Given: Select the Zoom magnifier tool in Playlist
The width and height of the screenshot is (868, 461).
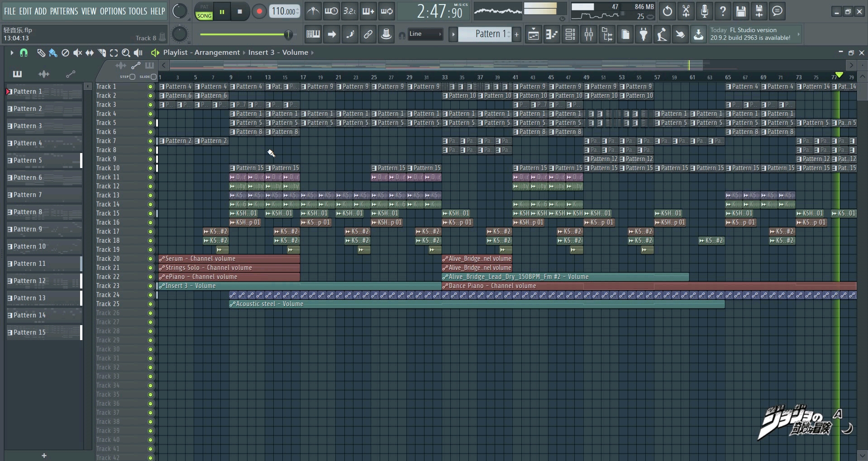Looking at the screenshot, I should coord(126,53).
